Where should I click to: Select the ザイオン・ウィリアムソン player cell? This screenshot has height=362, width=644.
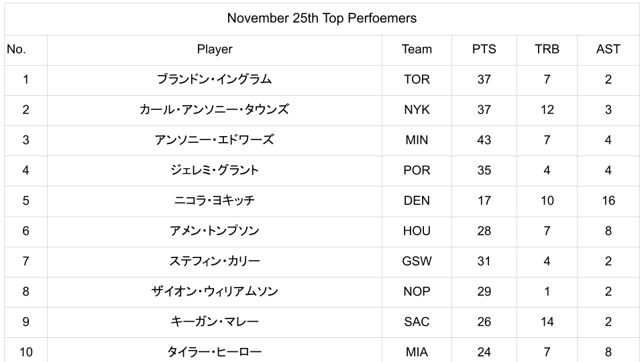215,292
